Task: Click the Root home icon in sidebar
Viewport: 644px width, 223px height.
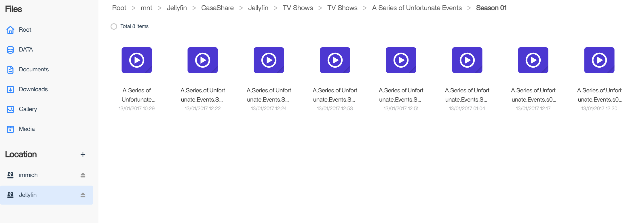Action: [10, 30]
